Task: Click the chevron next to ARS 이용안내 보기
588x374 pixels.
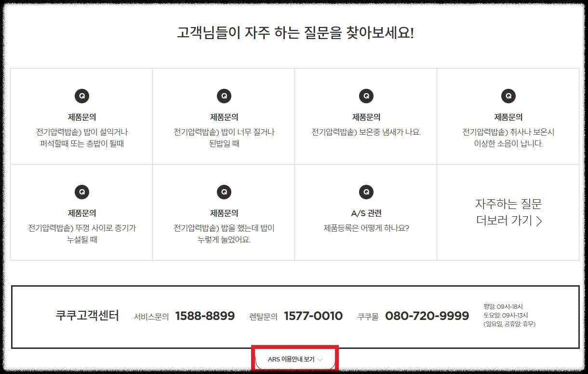Action: [x=321, y=360]
